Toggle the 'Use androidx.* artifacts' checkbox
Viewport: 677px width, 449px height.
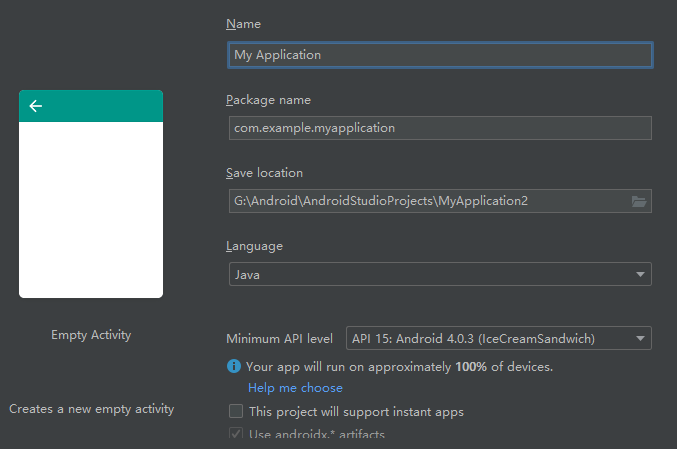[236, 434]
